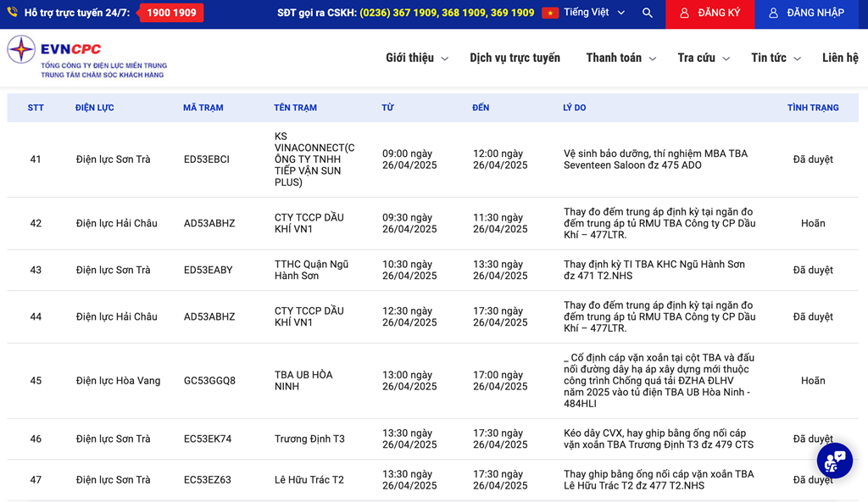Click the search magnifier icon
Image resolution: width=868 pixels, height=503 pixels.
click(x=647, y=13)
